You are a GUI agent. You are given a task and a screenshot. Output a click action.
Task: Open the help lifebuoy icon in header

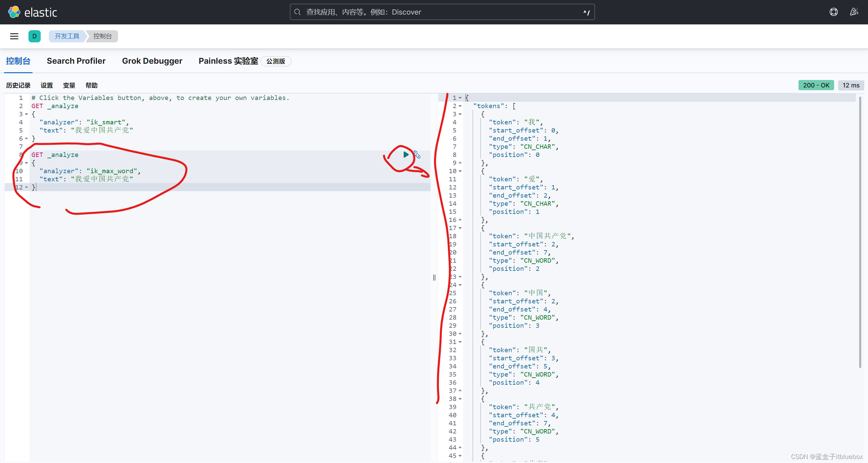834,12
